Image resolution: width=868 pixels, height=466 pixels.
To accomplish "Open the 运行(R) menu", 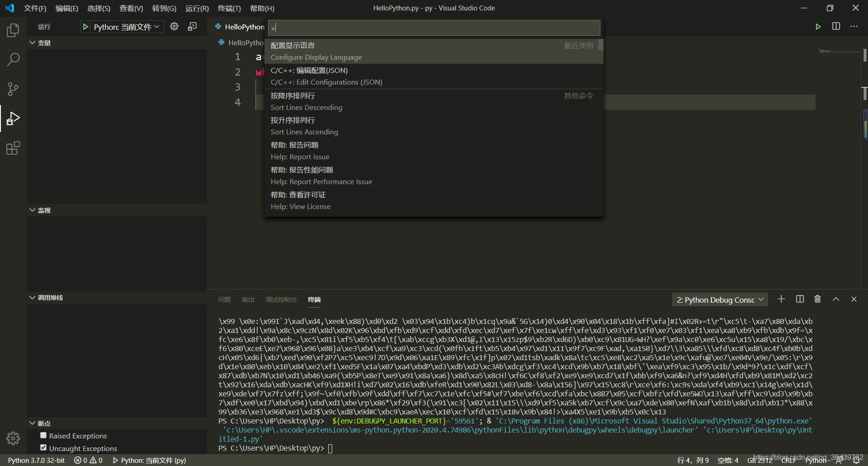I will click(197, 8).
